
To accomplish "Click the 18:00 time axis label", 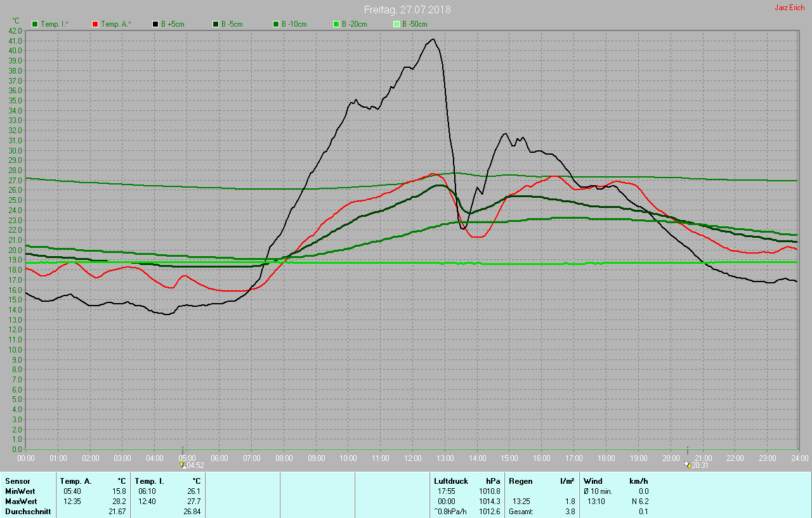I will click(606, 458).
